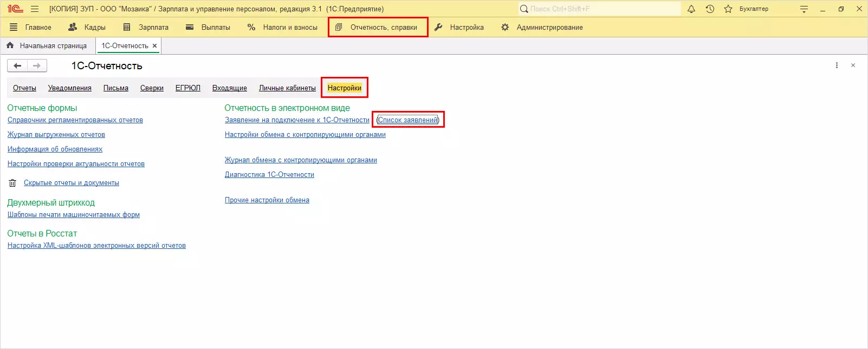Screen dimensions: 868x349
Task: Open Настройки проверки актуальности отчетов link
Action: tap(76, 164)
